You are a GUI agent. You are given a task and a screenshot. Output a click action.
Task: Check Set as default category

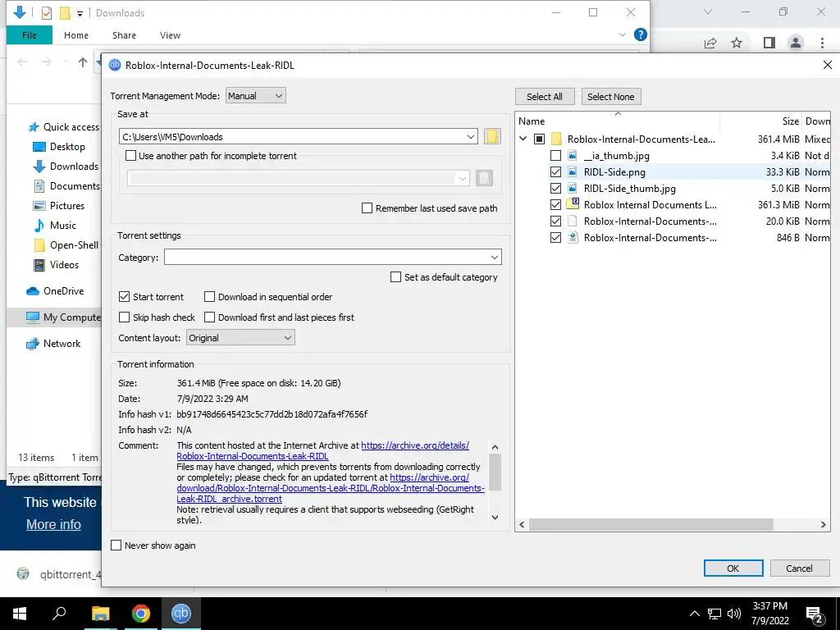coord(396,277)
